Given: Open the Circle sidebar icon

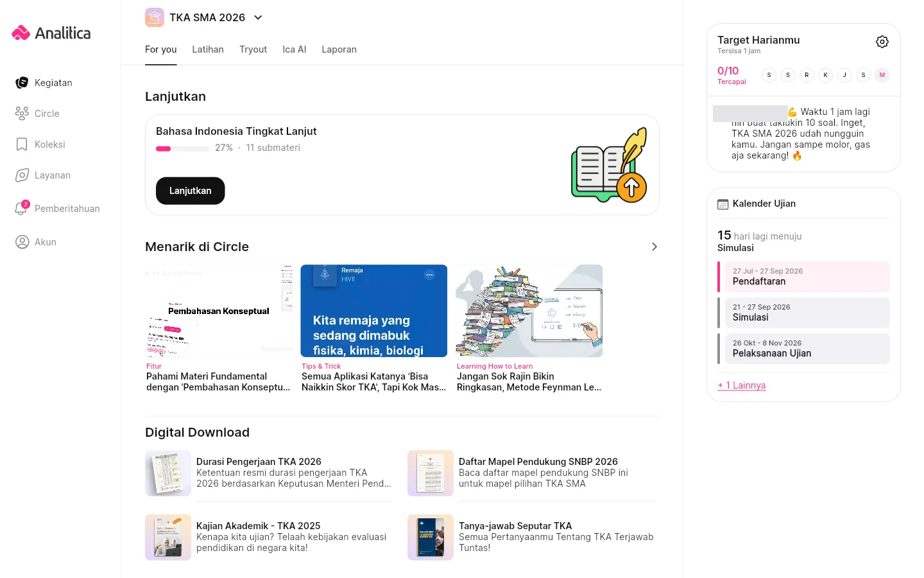Looking at the screenshot, I should (x=22, y=114).
